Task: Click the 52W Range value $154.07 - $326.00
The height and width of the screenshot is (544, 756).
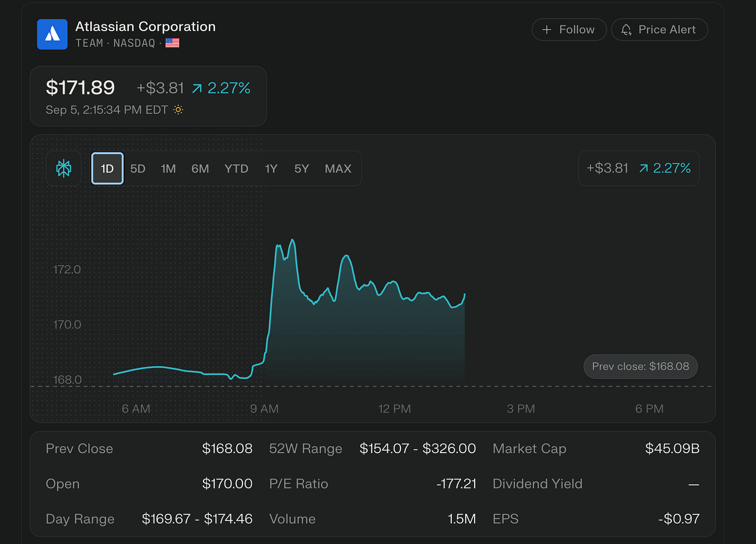Action: (x=417, y=448)
